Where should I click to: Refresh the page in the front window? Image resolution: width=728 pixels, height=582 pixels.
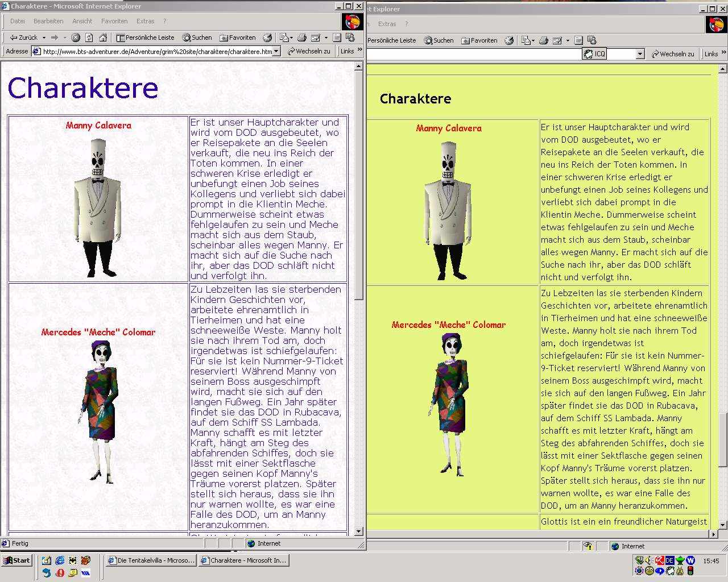[89, 38]
